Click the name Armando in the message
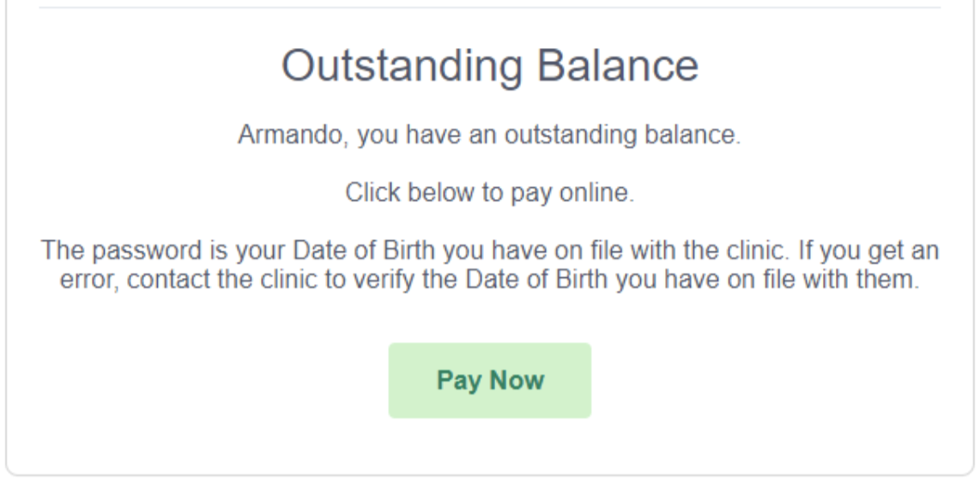Screen dimensions: 980x482 pyautogui.click(x=290, y=135)
